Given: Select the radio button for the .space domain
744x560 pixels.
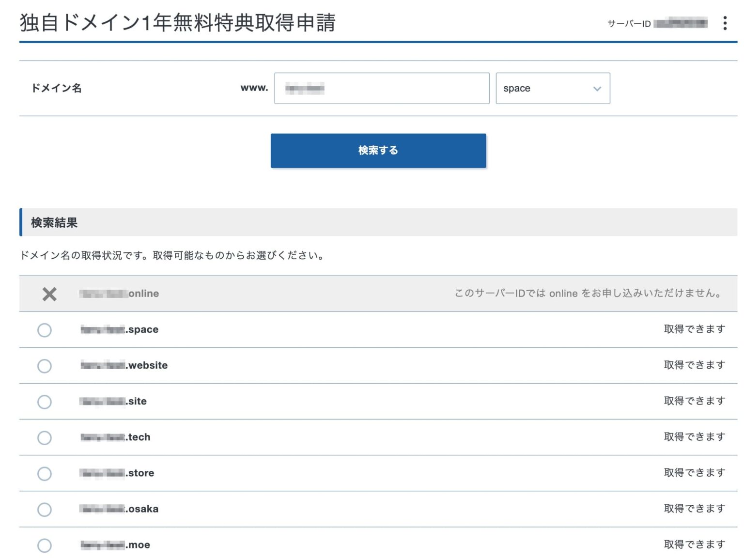Looking at the screenshot, I should 44,330.
